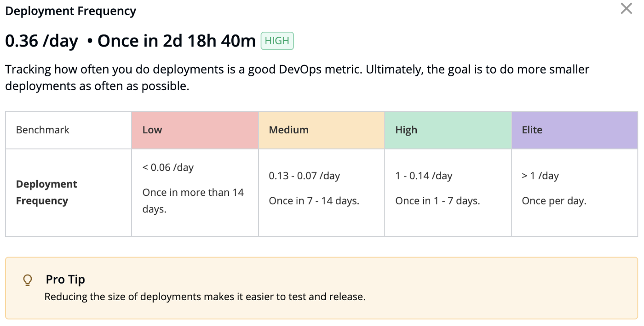Click the "> 1 /day" Elite value
The image size is (644, 326).
pyautogui.click(x=540, y=176)
